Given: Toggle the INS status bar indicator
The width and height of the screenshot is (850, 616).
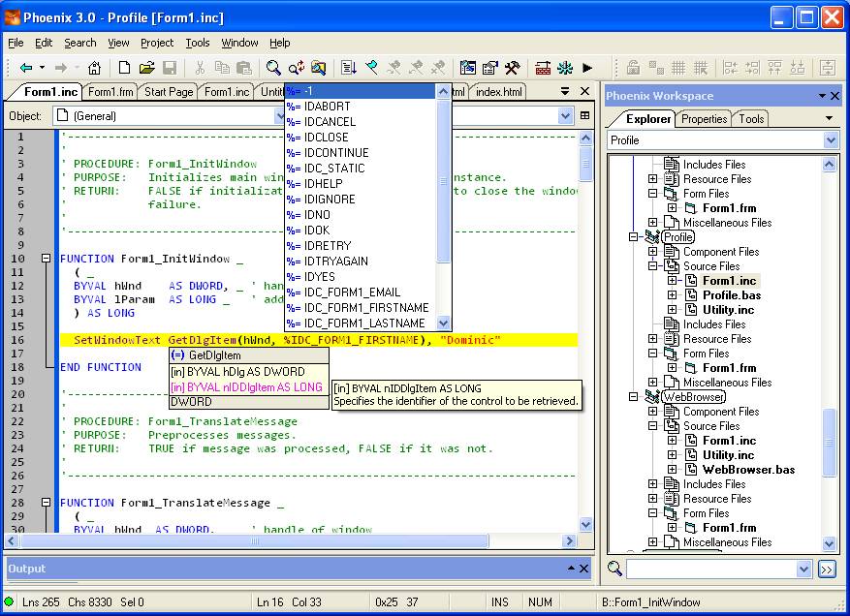Looking at the screenshot, I should coord(500,601).
